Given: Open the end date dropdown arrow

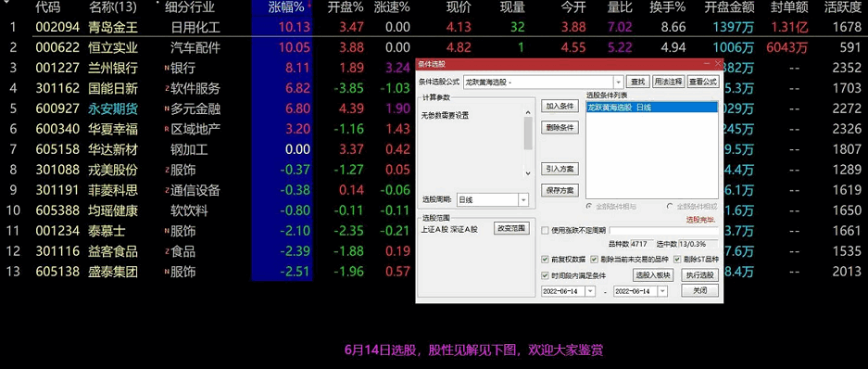Looking at the screenshot, I should 662,291.
